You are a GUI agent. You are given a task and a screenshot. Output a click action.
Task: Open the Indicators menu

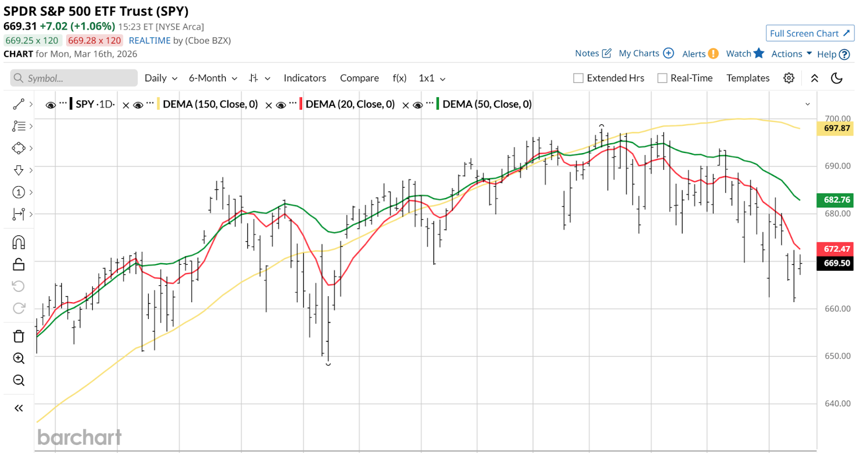point(305,78)
